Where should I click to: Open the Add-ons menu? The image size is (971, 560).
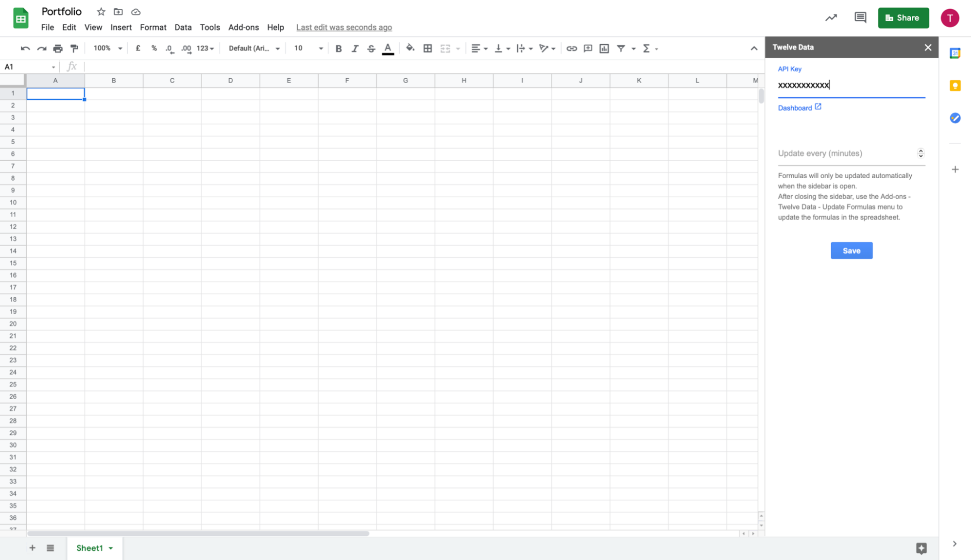[243, 28]
